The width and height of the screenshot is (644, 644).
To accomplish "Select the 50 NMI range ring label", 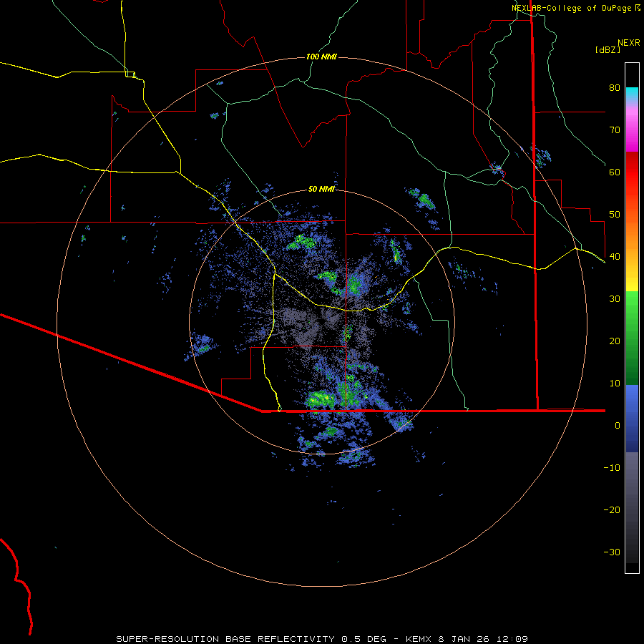I will pyautogui.click(x=321, y=190).
